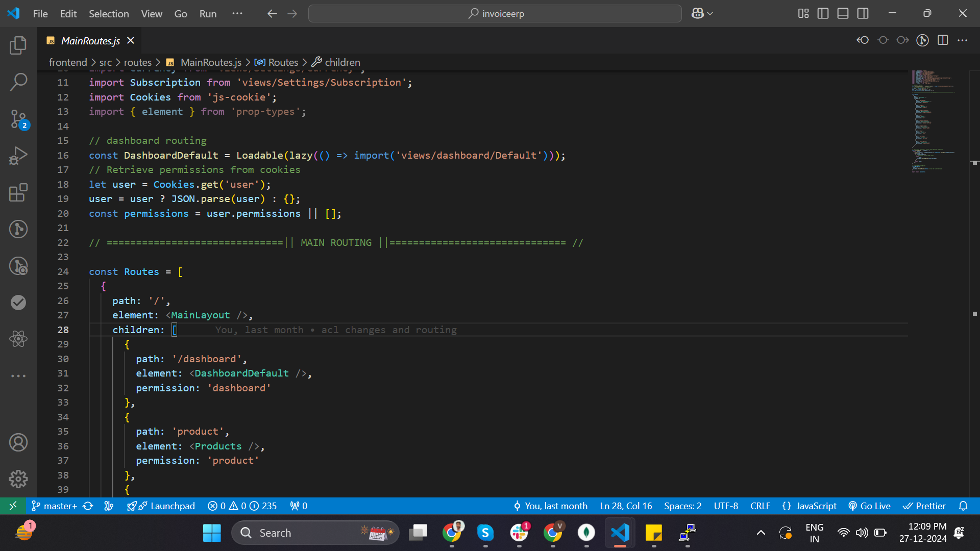Open the Copilot chat dropdown arrow

coord(710,14)
